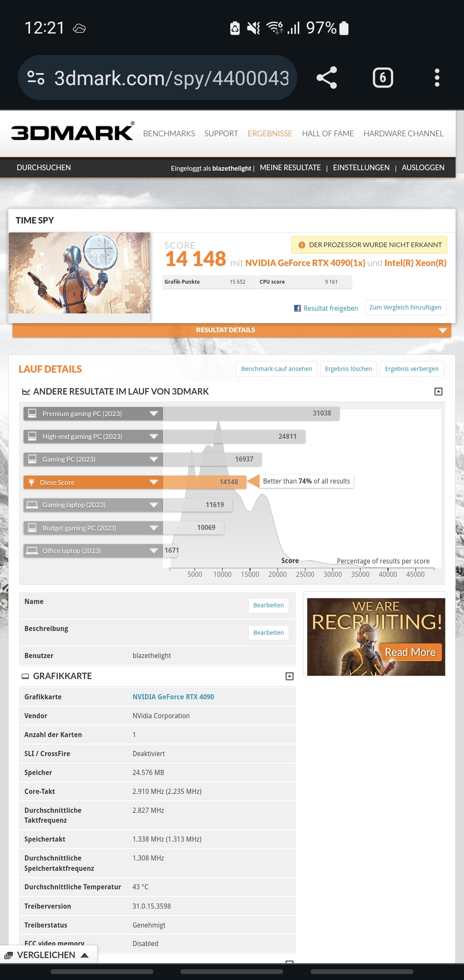Open NVIDIA GeForce RTX 4090 link in table

173,697
